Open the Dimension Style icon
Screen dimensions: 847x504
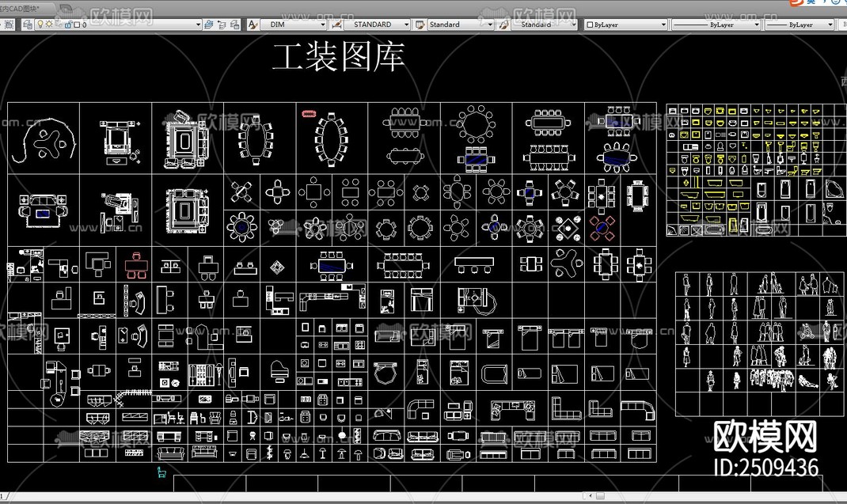pos(336,25)
